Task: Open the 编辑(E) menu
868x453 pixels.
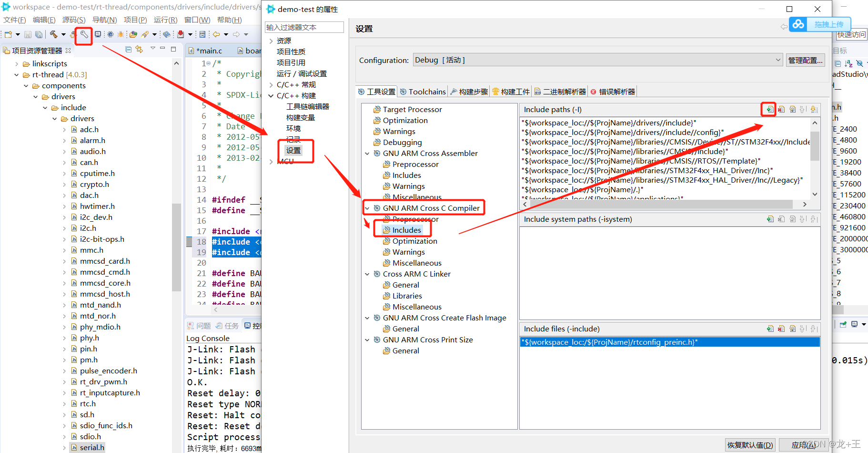Action: click(44, 20)
